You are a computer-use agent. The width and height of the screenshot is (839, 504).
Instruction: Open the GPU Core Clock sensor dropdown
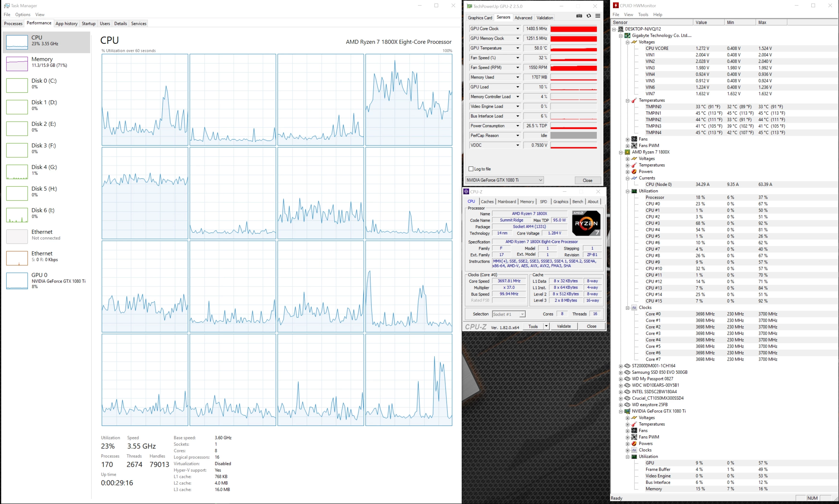tap(517, 29)
